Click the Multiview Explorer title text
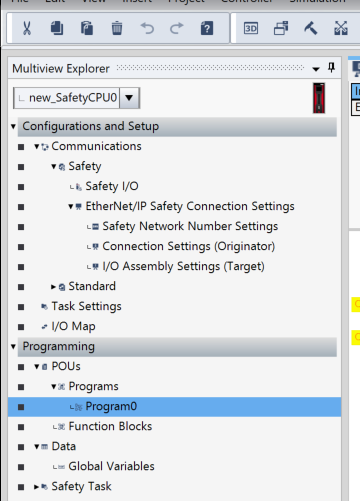The image size is (360, 501). coord(61,69)
